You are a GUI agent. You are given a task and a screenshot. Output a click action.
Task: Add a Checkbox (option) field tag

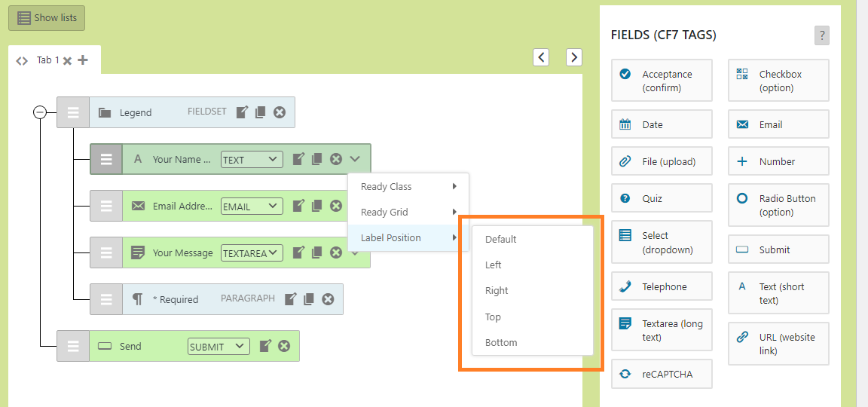pyautogui.click(x=778, y=81)
